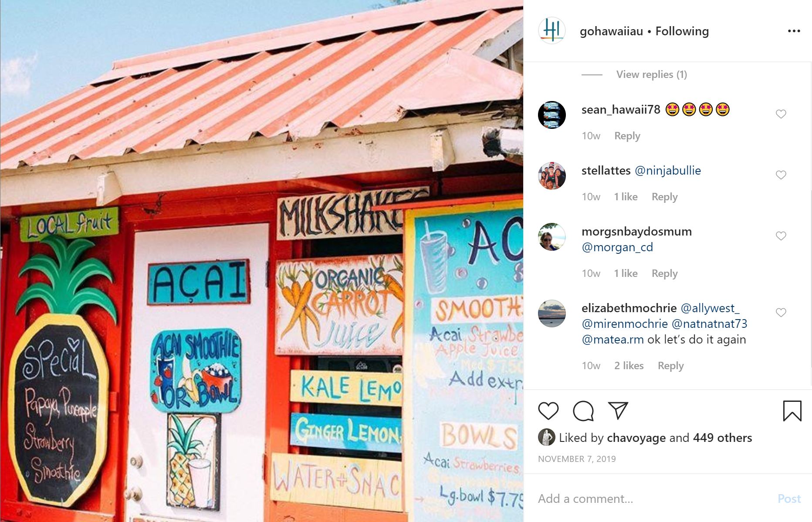The image size is (812, 522).
Task: Open the comment speech bubble icon
Action: pos(583,411)
